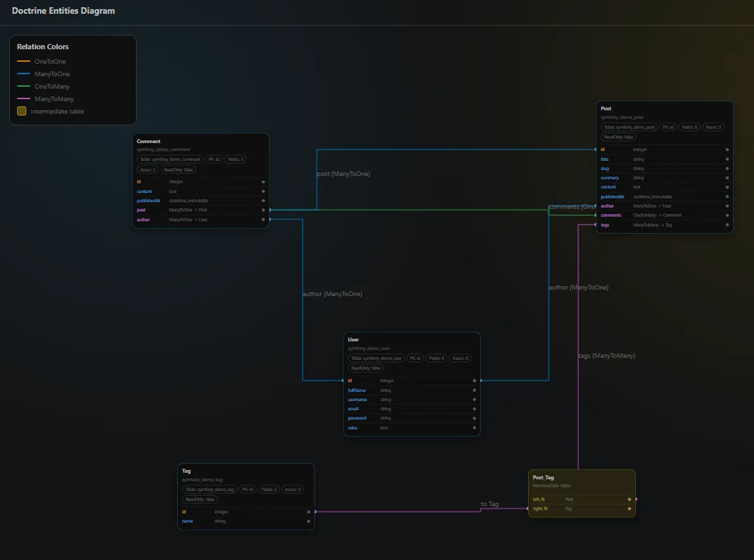
Task: Select the 'author' field in Comment entity
Action: [x=143, y=219]
